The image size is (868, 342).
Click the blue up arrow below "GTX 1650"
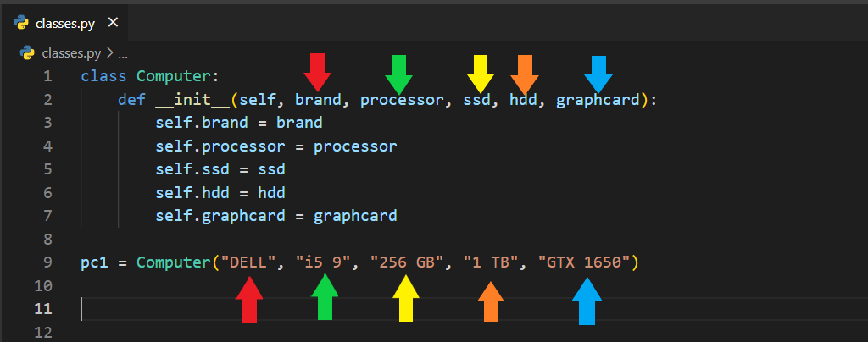[x=587, y=301]
